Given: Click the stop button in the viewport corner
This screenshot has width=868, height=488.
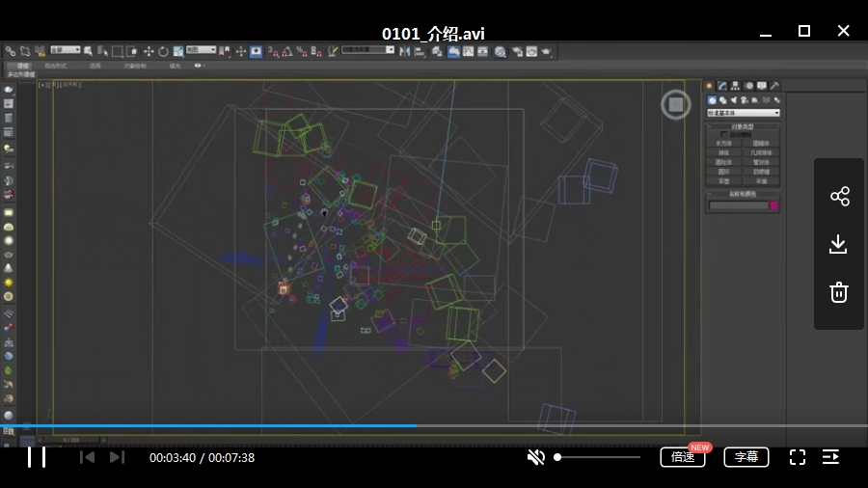Looking at the screenshot, I should tap(676, 104).
